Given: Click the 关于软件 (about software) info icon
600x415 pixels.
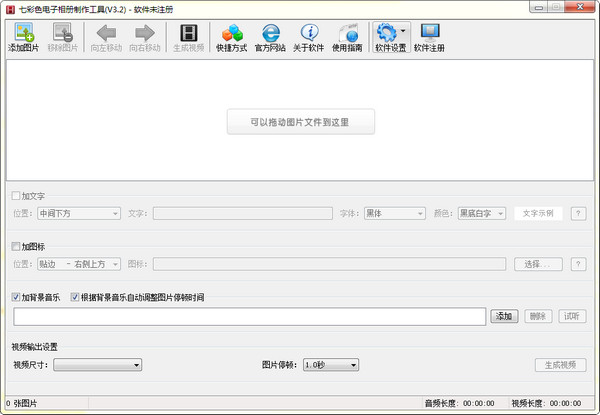Looking at the screenshot, I should (309, 36).
